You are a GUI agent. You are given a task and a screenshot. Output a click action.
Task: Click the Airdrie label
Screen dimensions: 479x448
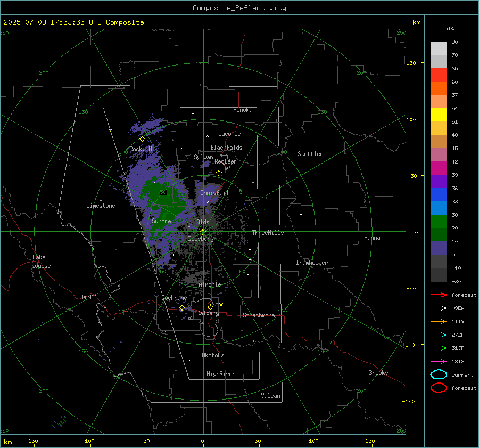click(x=210, y=284)
